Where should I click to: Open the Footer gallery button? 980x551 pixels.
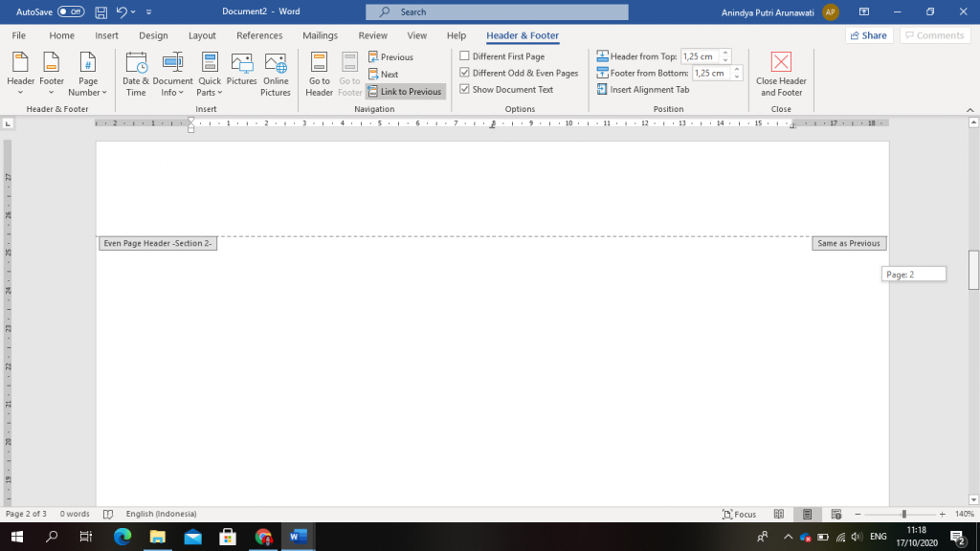52,75
